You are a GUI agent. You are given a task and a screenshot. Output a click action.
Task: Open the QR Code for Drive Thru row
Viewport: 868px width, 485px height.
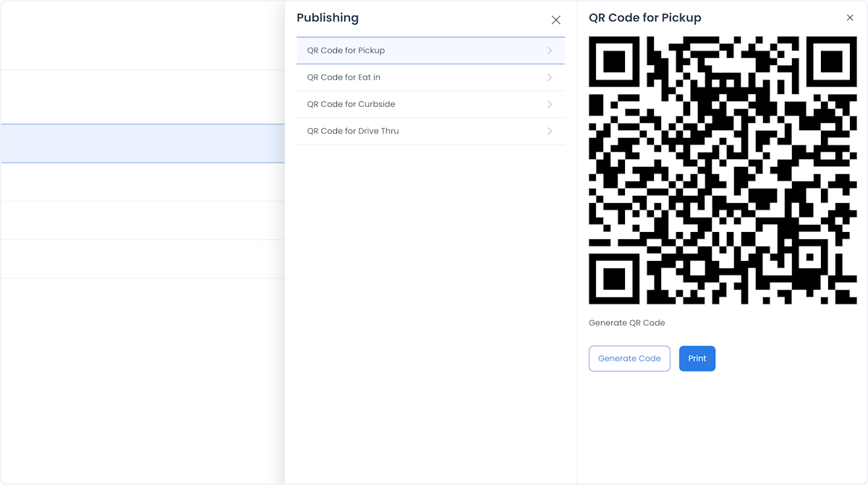pos(430,131)
